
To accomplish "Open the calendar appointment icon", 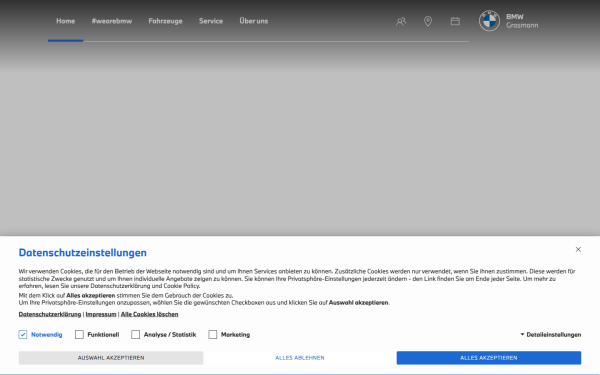I will 455,21.
